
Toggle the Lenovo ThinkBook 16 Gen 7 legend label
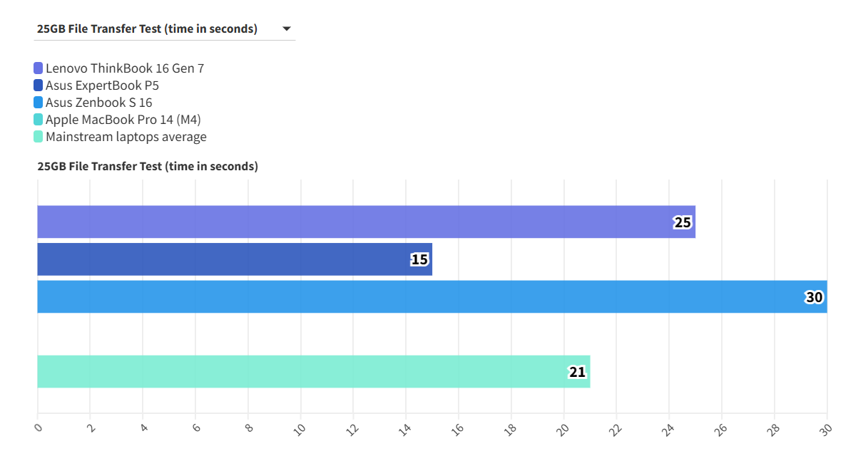pyautogui.click(x=125, y=68)
